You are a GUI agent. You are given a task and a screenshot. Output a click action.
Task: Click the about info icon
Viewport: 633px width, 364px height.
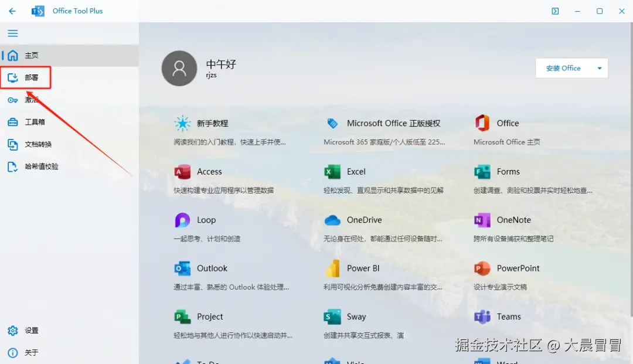click(x=13, y=353)
